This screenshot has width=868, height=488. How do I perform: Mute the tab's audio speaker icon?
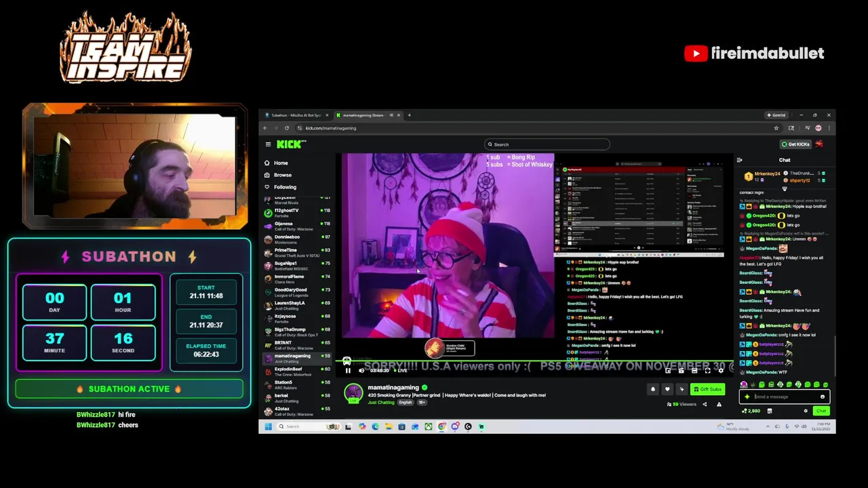coord(391,115)
